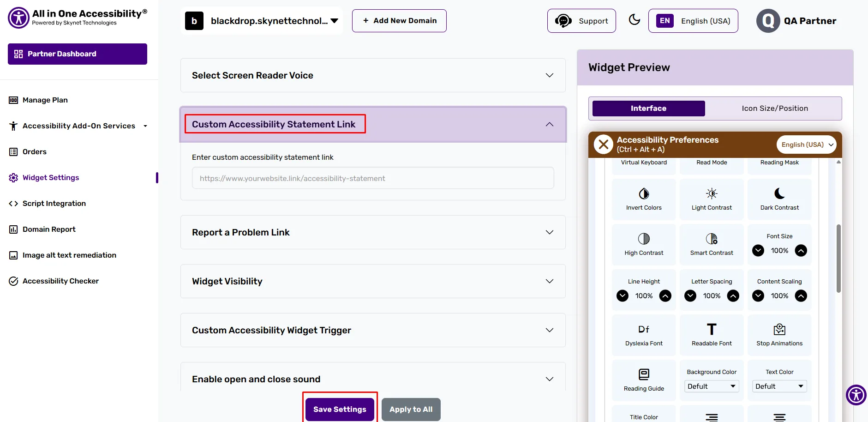Increase Letter Spacing value

tap(733, 295)
